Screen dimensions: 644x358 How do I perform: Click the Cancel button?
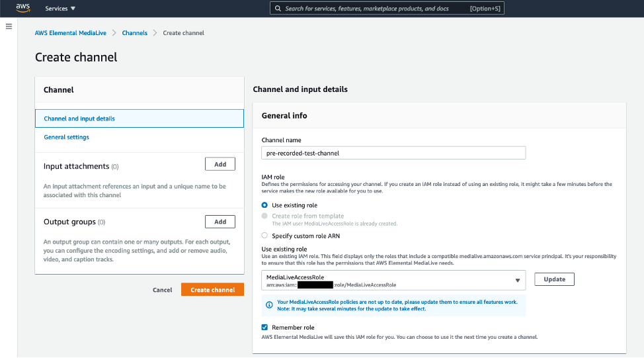tap(162, 290)
